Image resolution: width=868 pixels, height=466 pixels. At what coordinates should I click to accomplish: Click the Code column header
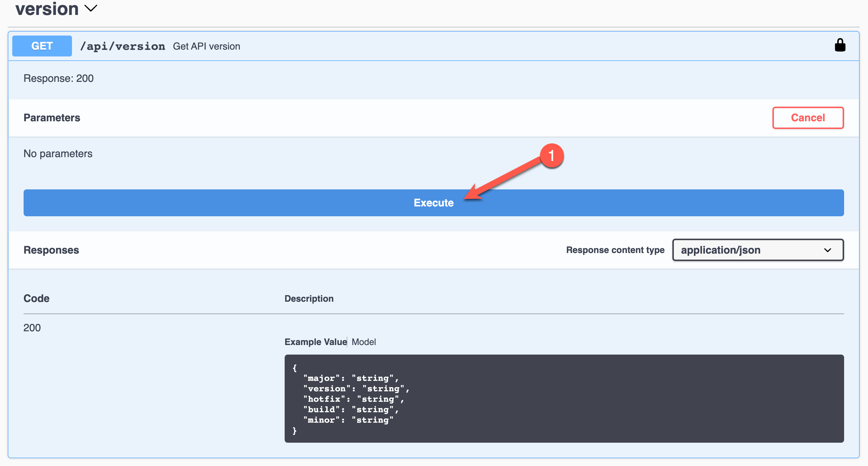[x=36, y=298]
